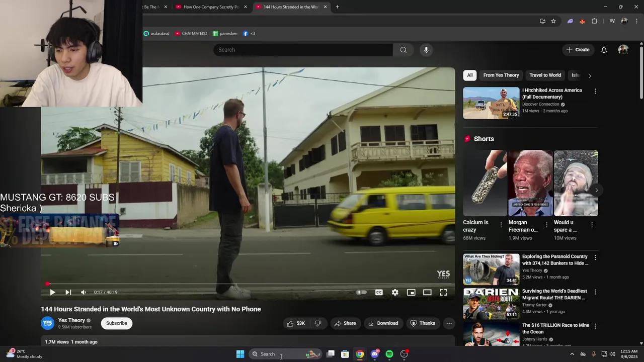The height and width of the screenshot is (362, 644).
Task: Send Thanks to creator
Action: [423, 323]
